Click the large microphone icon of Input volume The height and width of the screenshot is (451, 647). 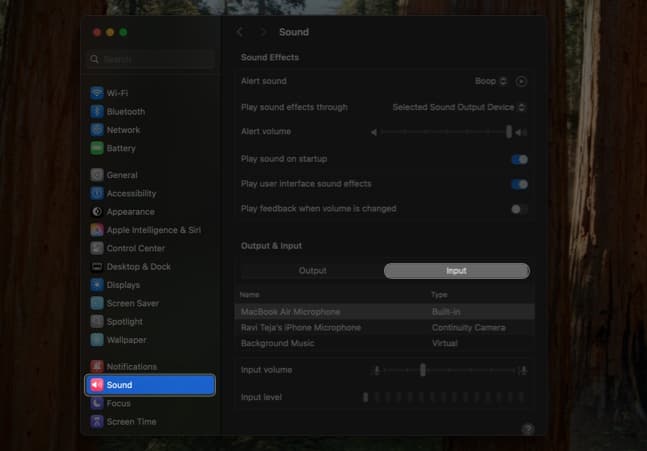(x=524, y=370)
